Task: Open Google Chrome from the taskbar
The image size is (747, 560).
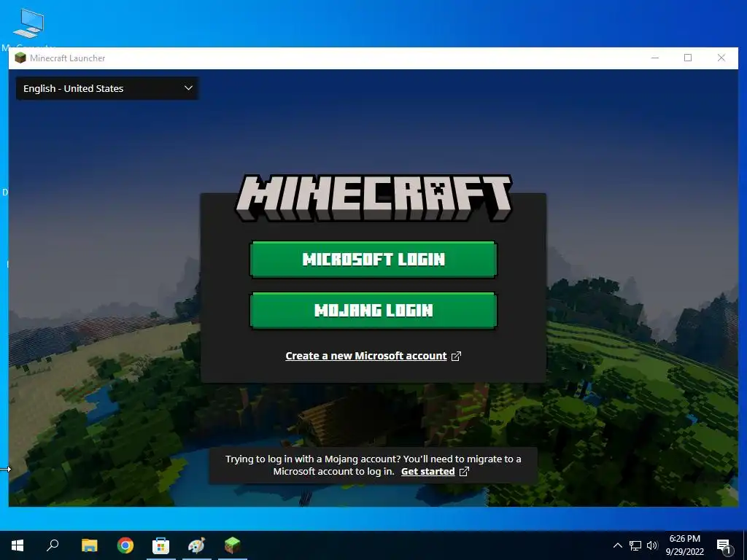Action: [125, 545]
